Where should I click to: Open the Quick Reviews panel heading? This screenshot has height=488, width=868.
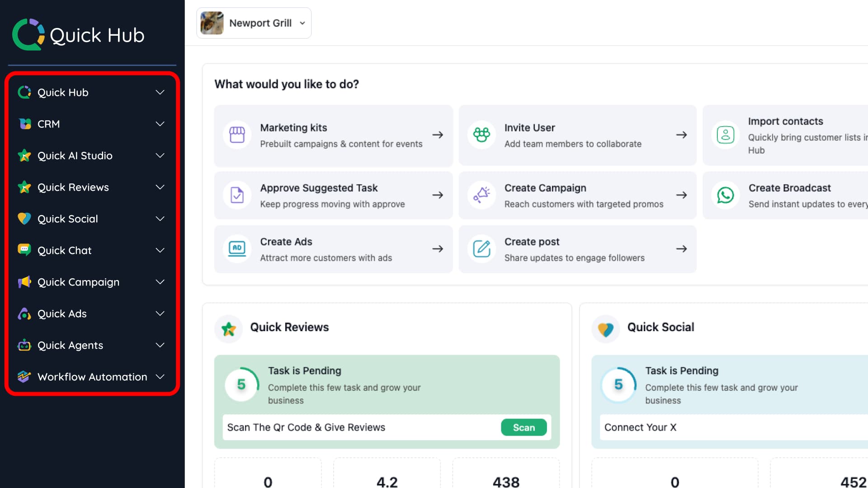click(x=290, y=327)
